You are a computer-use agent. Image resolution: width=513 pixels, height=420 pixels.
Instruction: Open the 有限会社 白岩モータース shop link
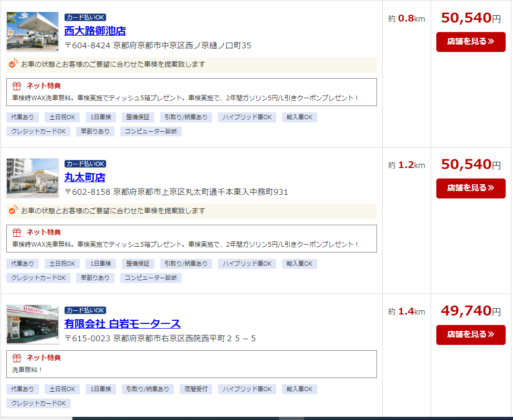point(122,323)
